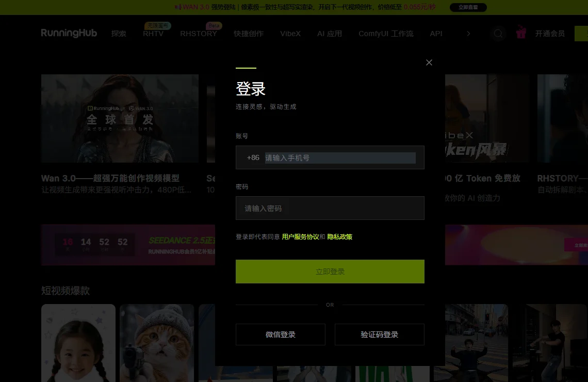588x382 pixels.
Task: Choose 验证码登录 option
Action: tap(380, 335)
